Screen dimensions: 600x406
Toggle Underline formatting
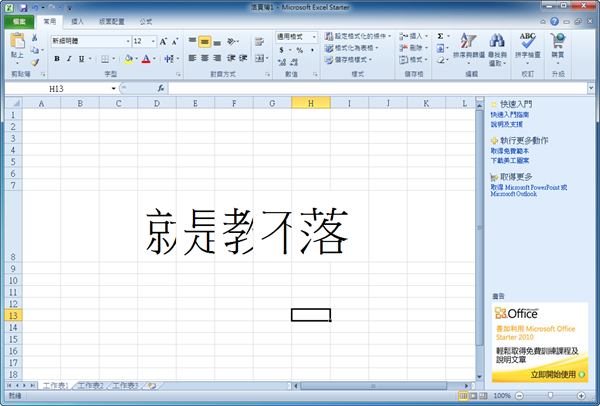coord(81,59)
